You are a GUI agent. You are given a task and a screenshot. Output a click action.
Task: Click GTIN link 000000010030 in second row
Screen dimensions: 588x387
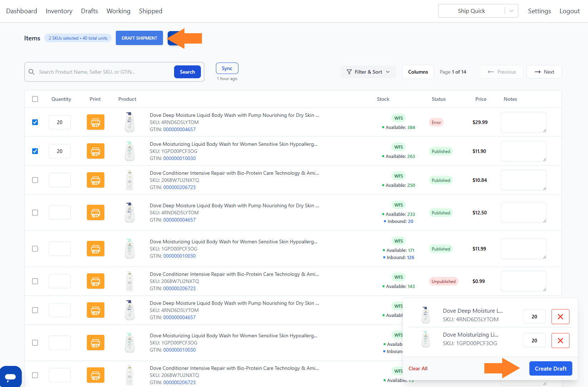tap(179, 158)
